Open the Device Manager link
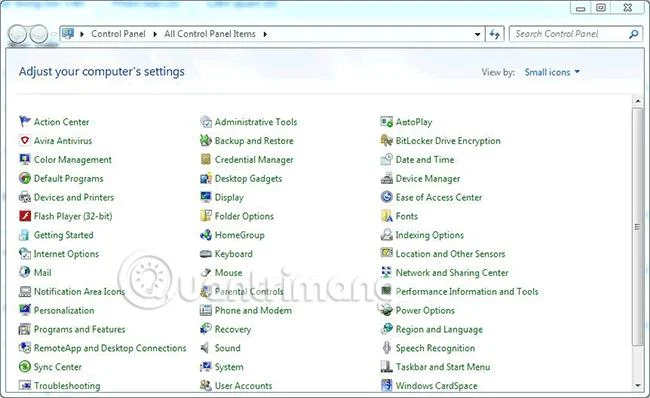 tap(428, 178)
